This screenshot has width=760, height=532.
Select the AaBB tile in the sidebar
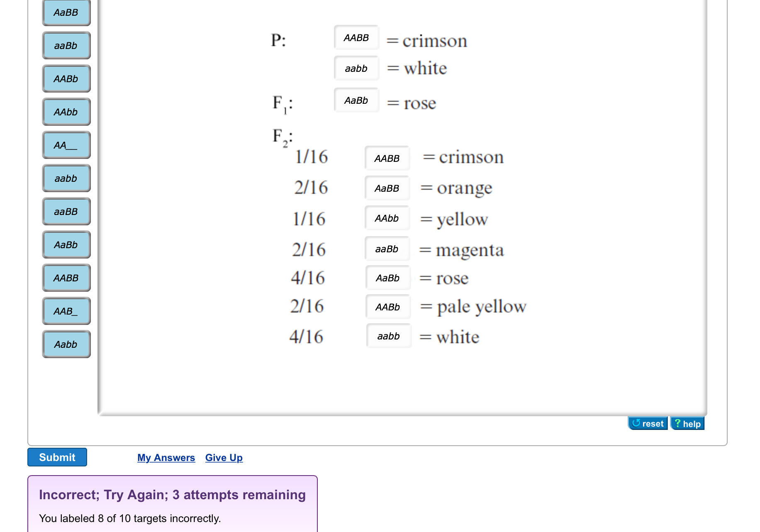click(66, 12)
